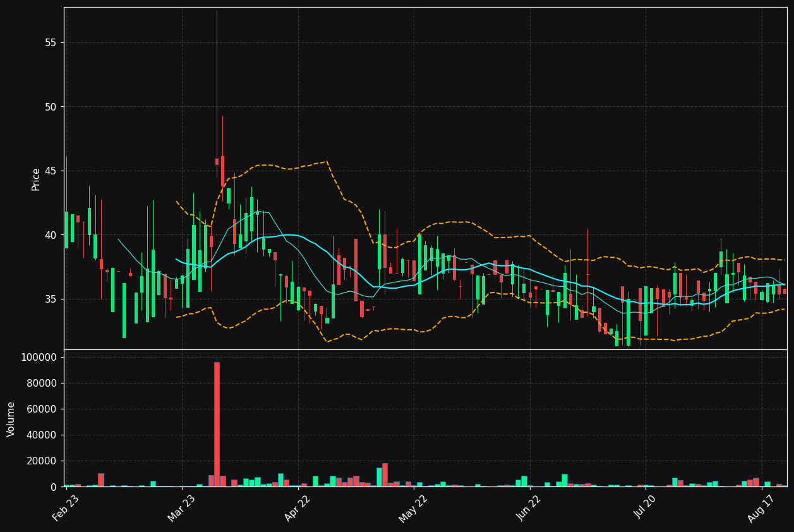Viewport: 794px width, 532px height.
Task: Click the 'Apr 22' date label
Action: pos(298,509)
